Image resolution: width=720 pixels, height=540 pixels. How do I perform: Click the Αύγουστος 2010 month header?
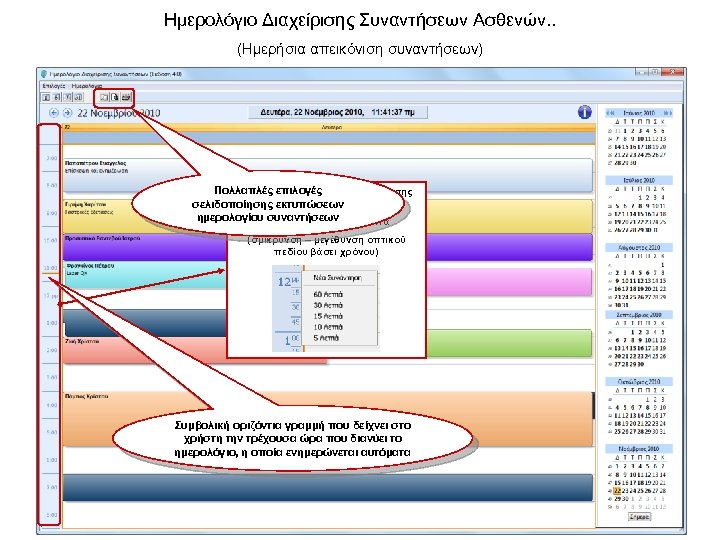[639, 248]
